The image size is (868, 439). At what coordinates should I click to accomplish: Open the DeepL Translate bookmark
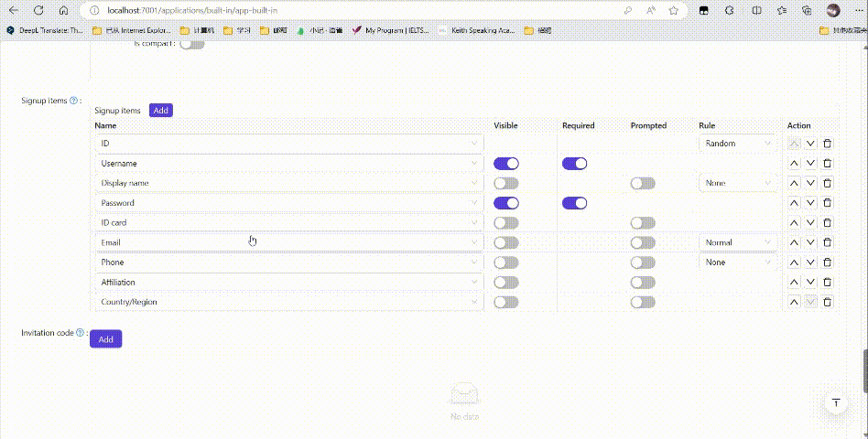pos(44,30)
